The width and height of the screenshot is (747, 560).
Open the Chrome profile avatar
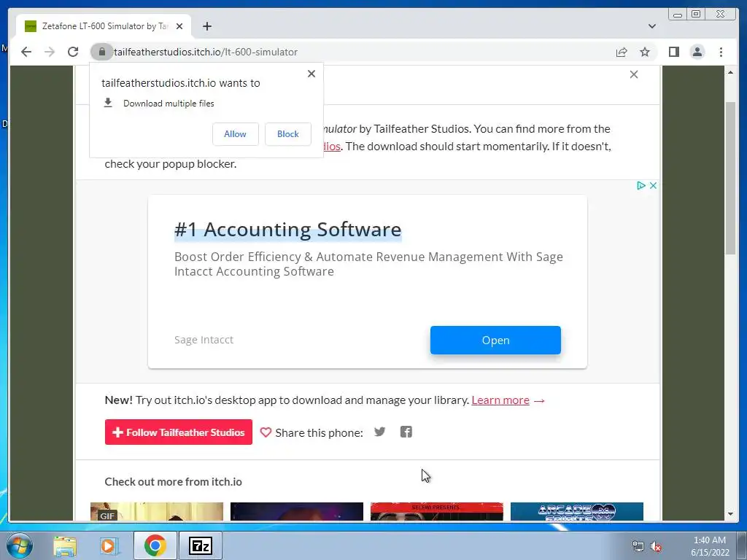pyautogui.click(x=697, y=52)
